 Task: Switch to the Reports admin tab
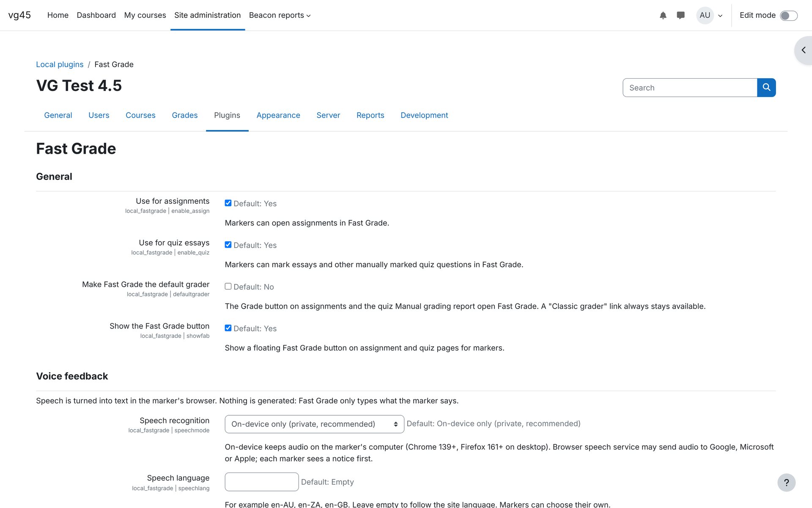tap(370, 115)
